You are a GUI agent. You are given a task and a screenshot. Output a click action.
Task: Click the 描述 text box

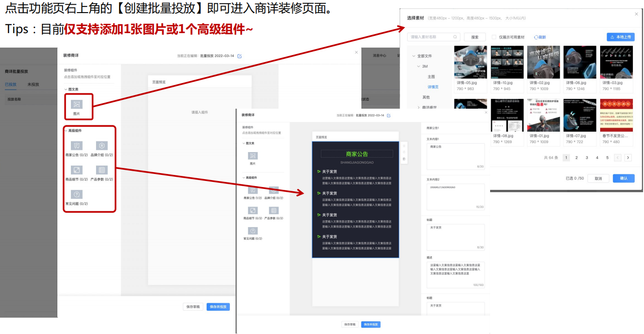pyautogui.click(x=456, y=275)
